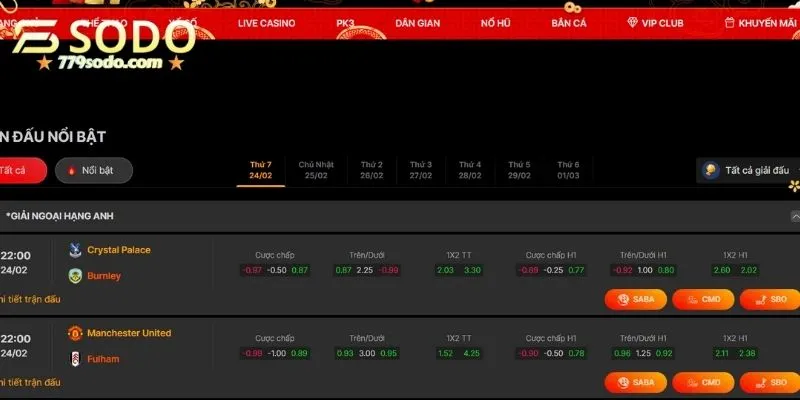Switch to the Thứ 6 01/03 tab

coord(568,170)
